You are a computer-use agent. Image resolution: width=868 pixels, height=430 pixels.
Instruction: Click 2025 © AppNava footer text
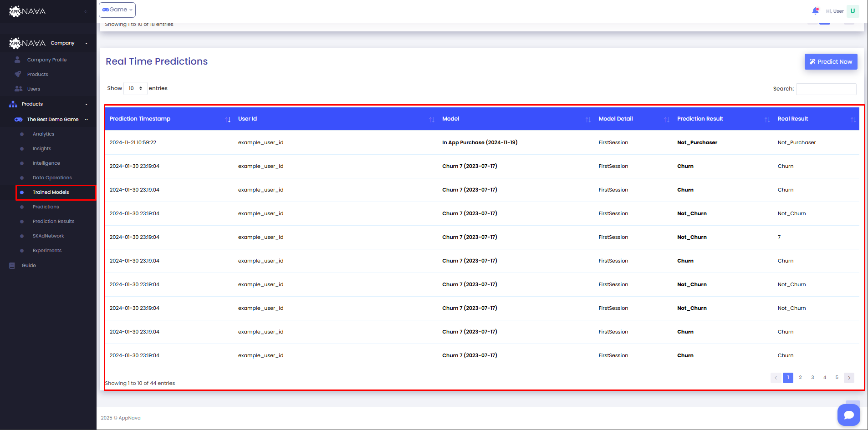click(x=121, y=418)
